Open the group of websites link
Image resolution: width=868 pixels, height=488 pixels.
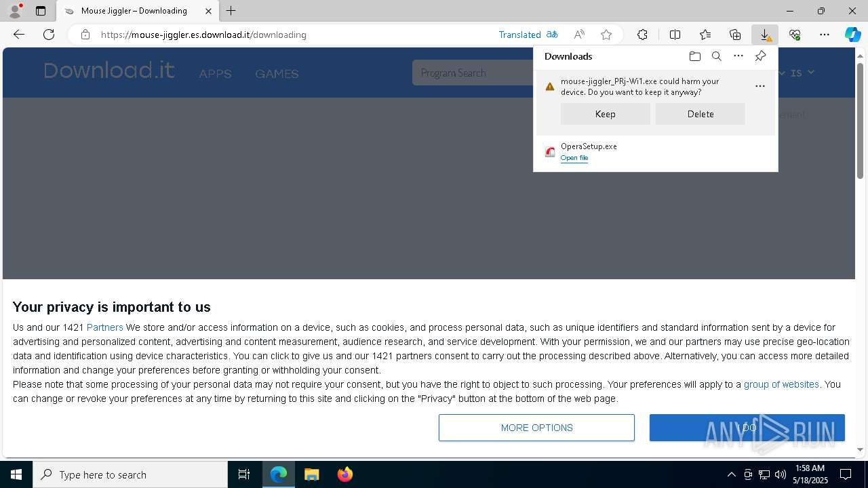(781, 384)
